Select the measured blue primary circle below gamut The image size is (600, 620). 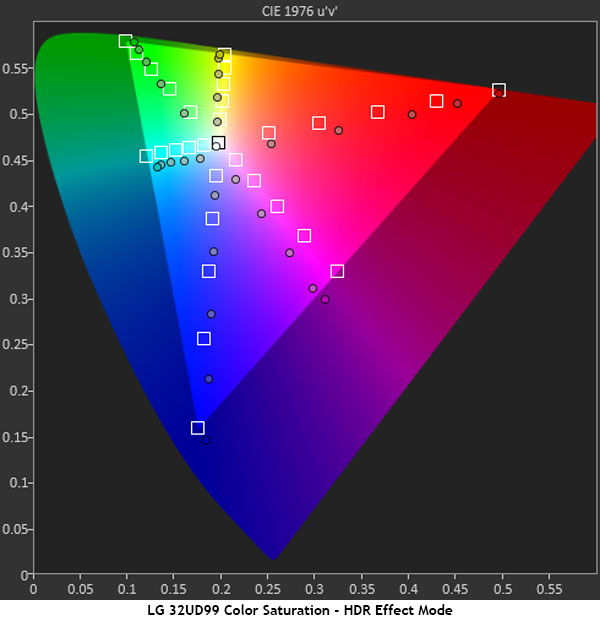pos(206,440)
